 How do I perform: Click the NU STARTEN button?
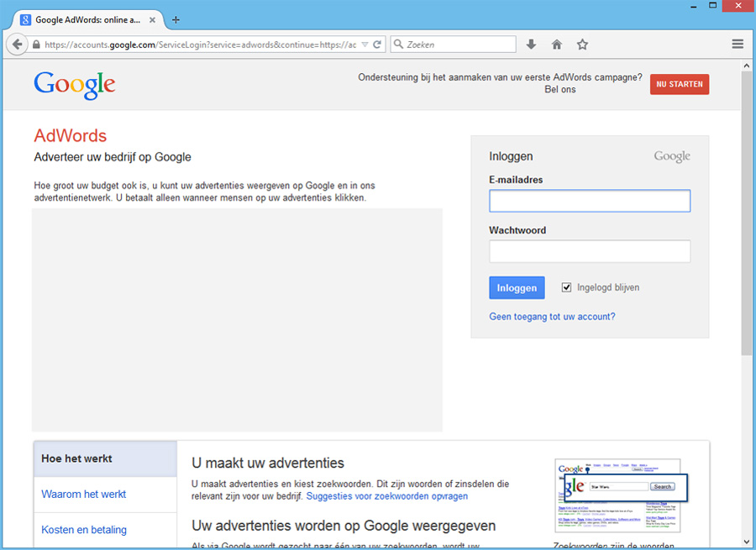pos(680,84)
